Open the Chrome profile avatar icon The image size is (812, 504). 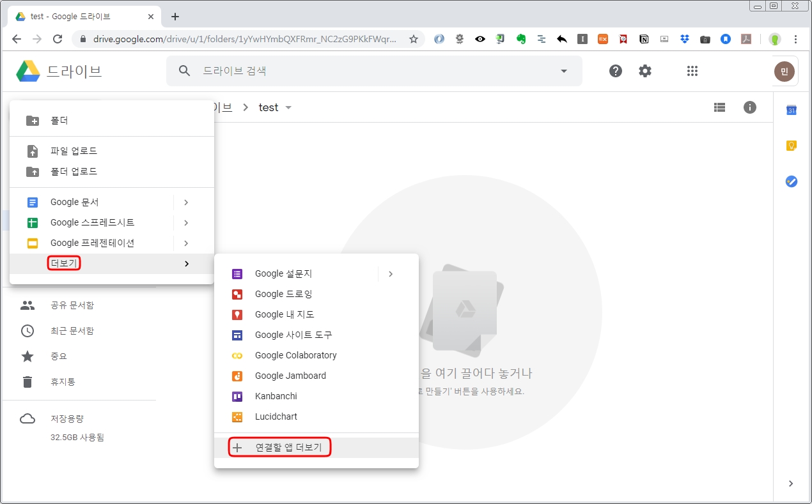(x=775, y=39)
